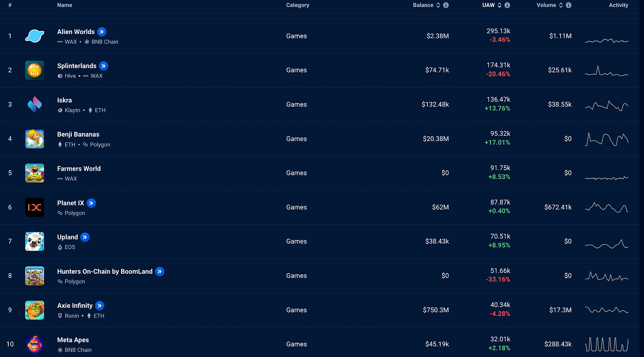Open the Meta Apes name link
The width and height of the screenshot is (644, 357).
pos(73,340)
